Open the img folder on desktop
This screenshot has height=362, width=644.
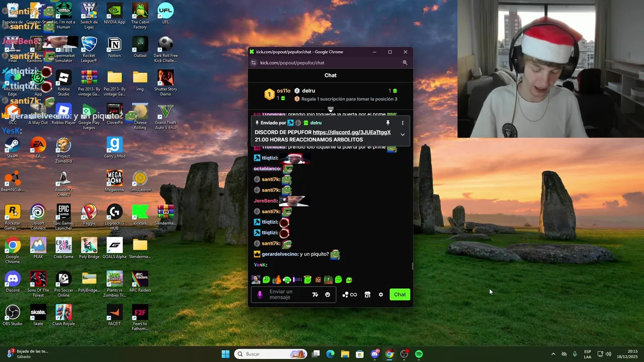pos(140,81)
